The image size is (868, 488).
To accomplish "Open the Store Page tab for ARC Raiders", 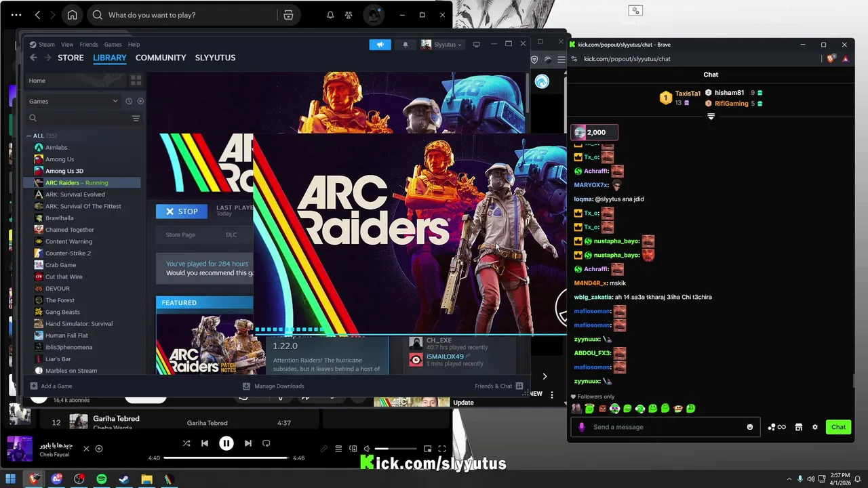I will [x=180, y=235].
